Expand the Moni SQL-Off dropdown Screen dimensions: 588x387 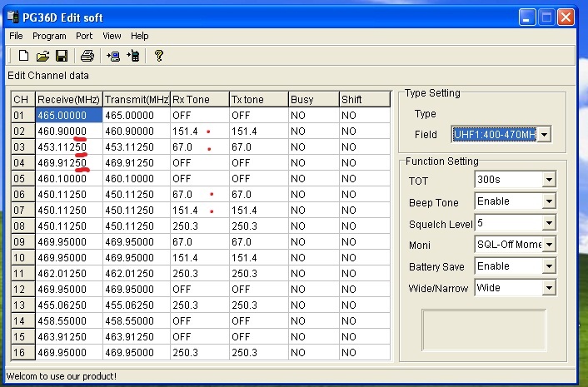pos(549,245)
